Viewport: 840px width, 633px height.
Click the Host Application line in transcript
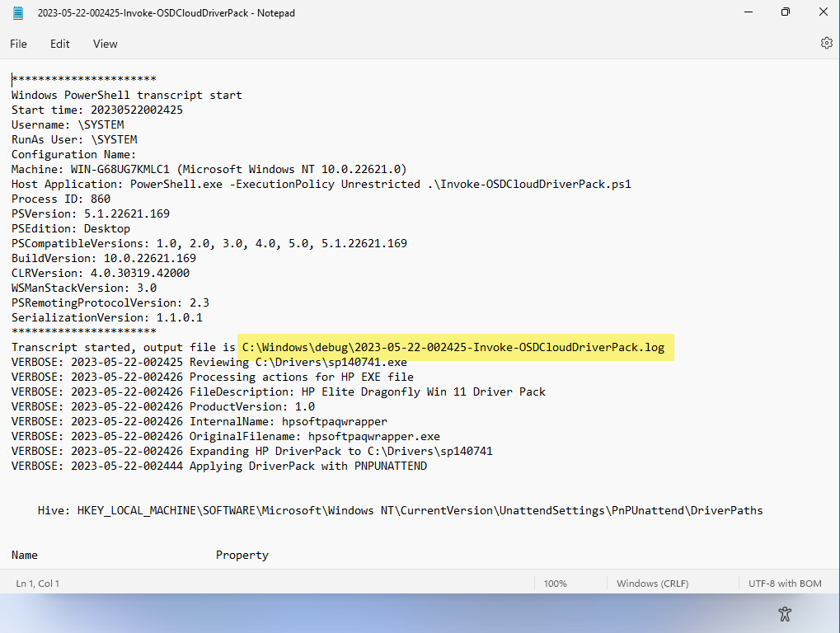click(x=321, y=184)
